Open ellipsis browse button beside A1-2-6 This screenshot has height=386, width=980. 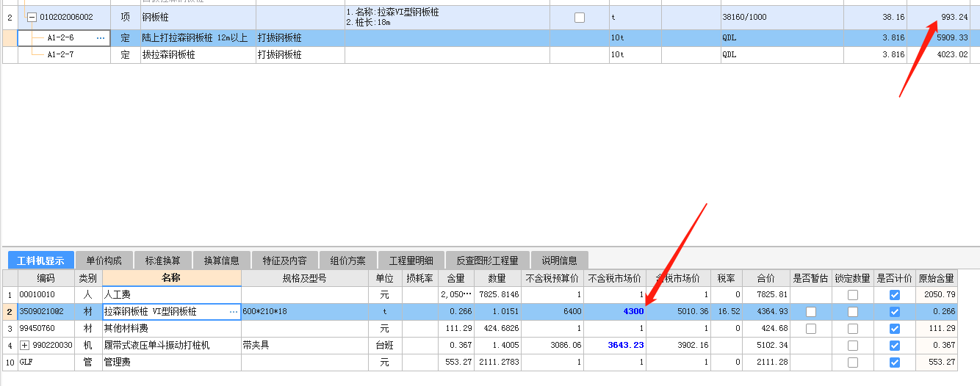pos(101,38)
